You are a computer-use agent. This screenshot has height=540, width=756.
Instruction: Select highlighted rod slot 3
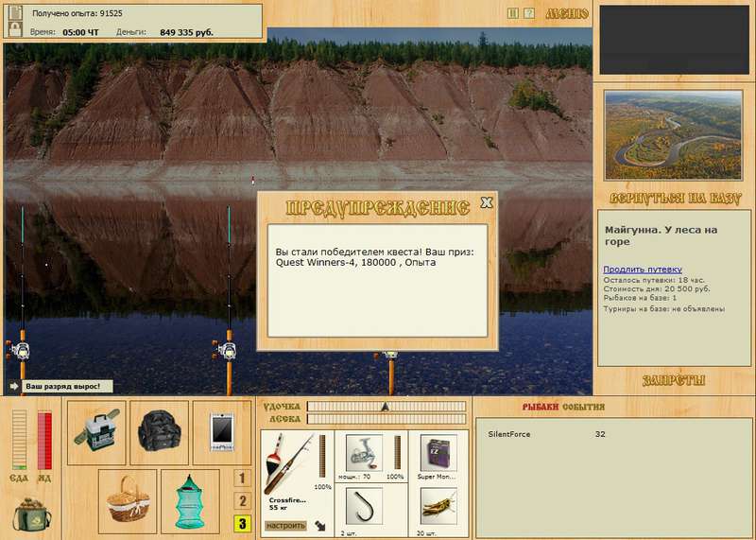pyautogui.click(x=242, y=524)
